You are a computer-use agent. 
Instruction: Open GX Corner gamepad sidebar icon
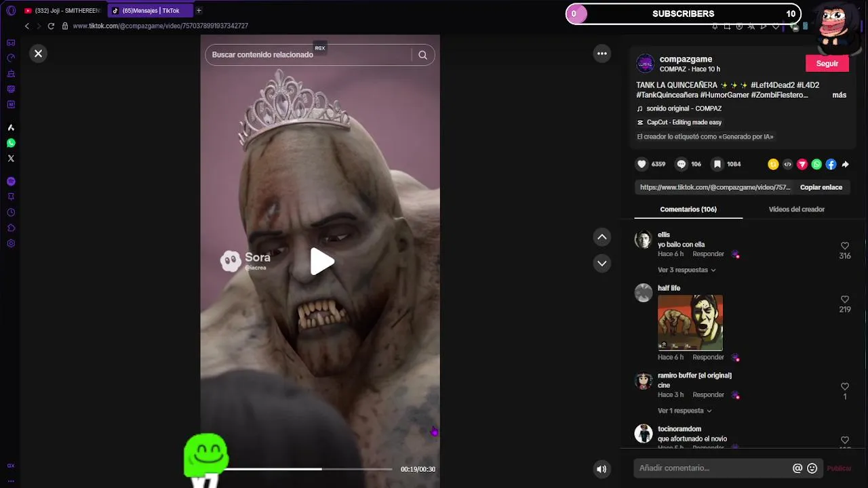(11, 43)
